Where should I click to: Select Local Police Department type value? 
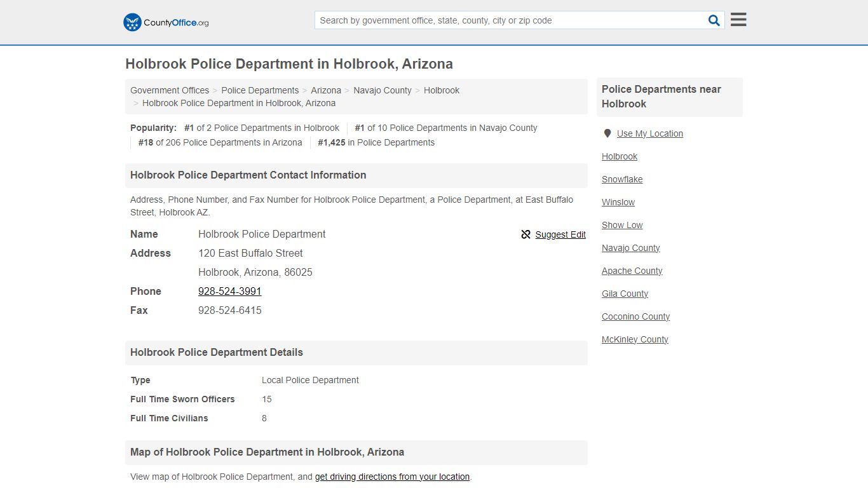tap(310, 380)
